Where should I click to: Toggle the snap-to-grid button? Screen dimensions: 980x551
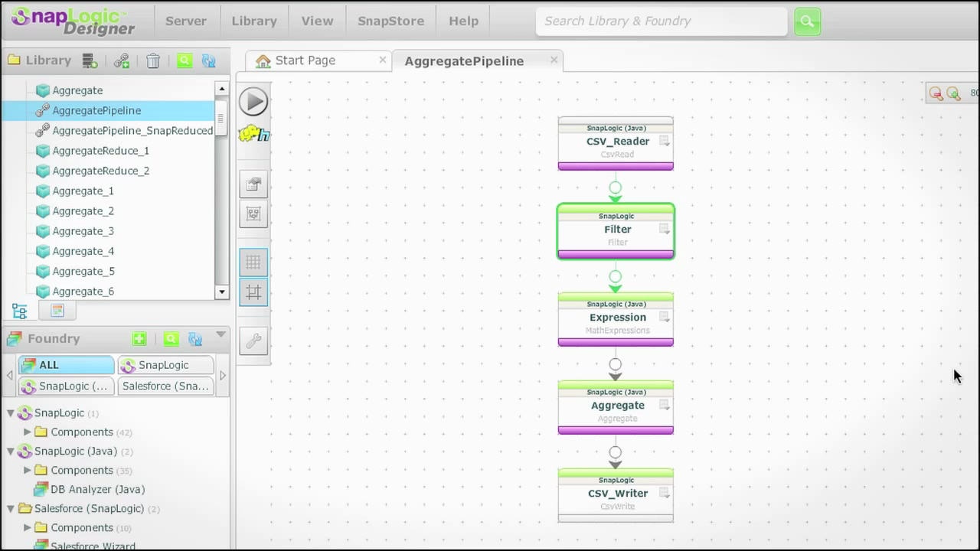click(x=253, y=292)
